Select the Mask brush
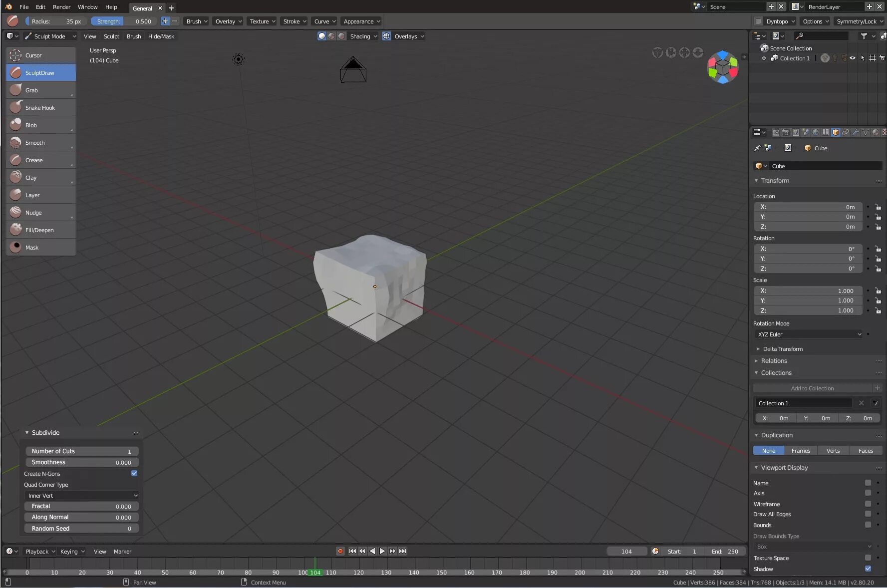Image resolution: width=887 pixels, height=588 pixels. coord(41,248)
